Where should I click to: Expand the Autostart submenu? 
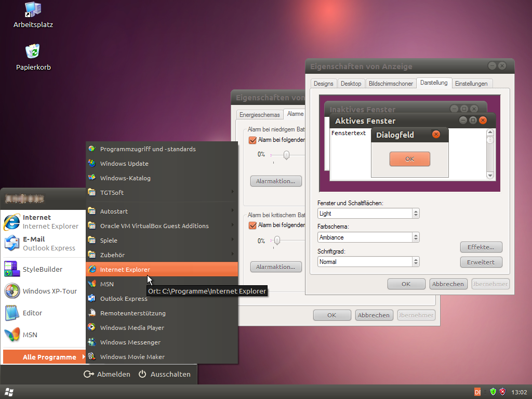coord(162,211)
